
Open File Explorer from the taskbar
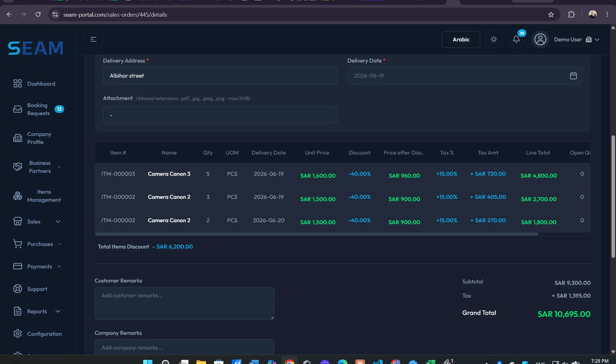tap(201, 361)
